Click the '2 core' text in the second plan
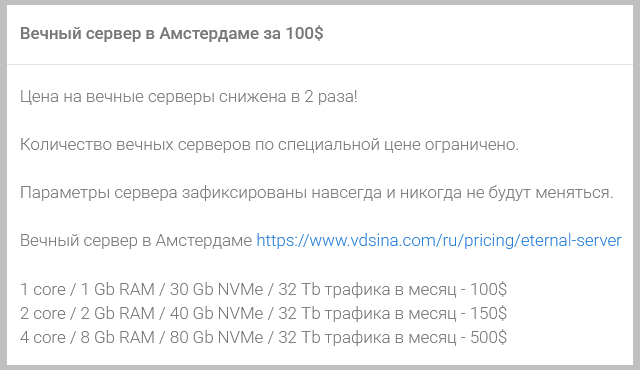The width and height of the screenshot is (640, 370). [x=43, y=314]
